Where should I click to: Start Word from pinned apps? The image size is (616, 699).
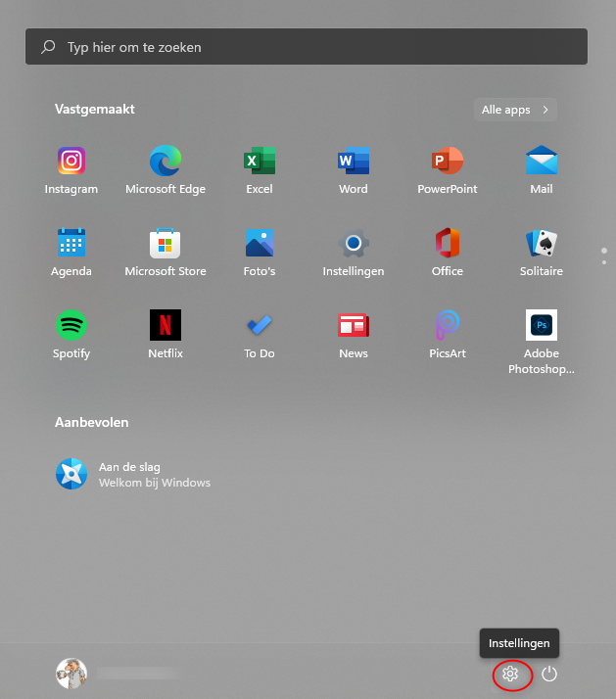pyautogui.click(x=354, y=169)
